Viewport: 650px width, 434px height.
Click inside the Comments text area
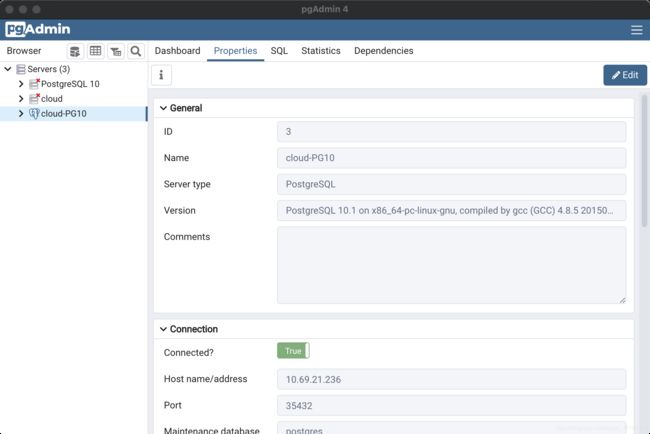(x=451, y=265)
